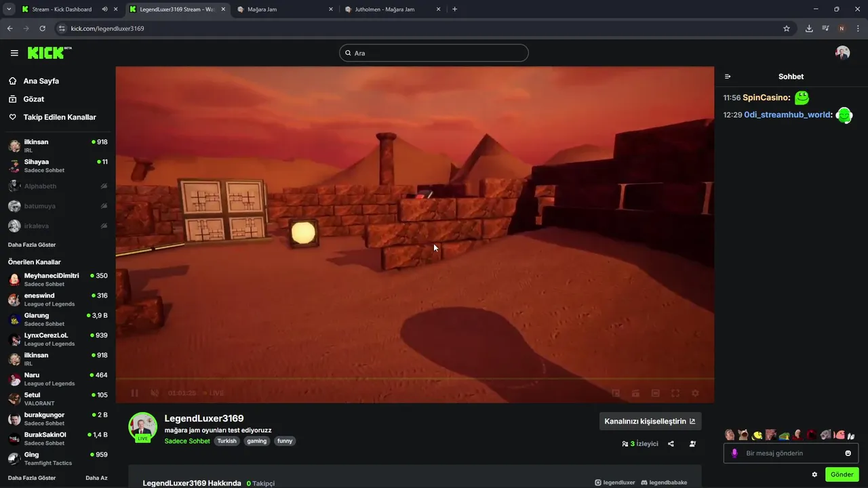868x488 pixels.
Task: Switch to Jutholmen - Mağara Jam tab
Action: coord(392,9)
